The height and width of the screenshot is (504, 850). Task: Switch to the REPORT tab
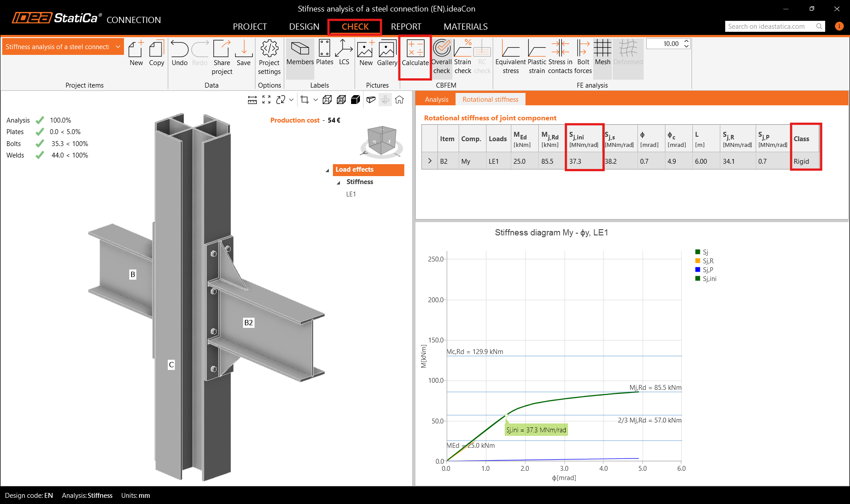click(x=406, y=27)
